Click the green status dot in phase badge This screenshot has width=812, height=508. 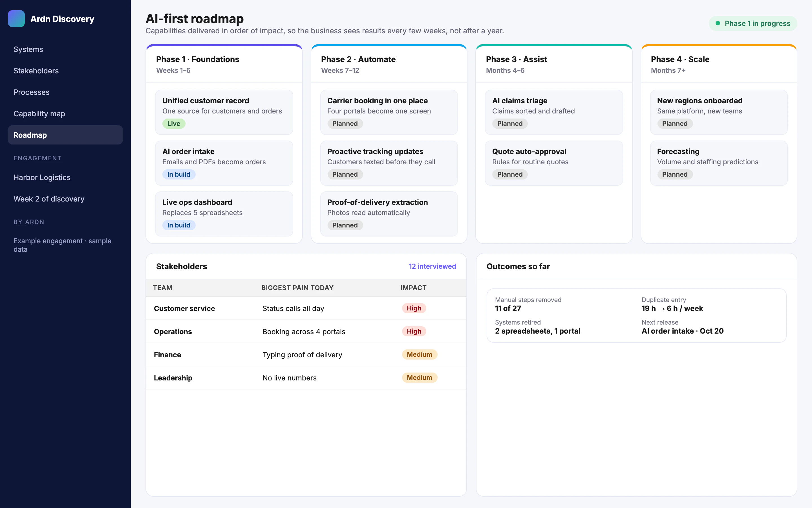coord(718,23)
